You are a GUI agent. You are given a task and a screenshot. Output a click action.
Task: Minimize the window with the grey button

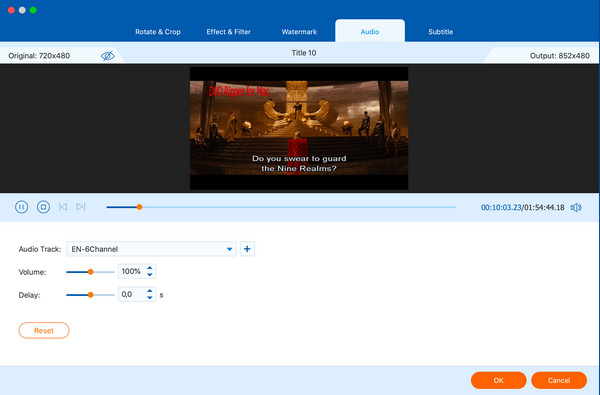[22, 10]
